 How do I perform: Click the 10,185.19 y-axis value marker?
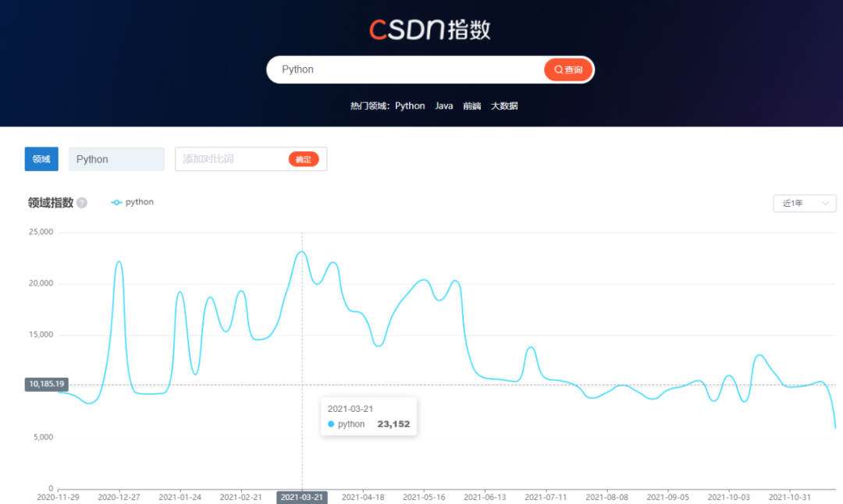[x=46, y=384]
